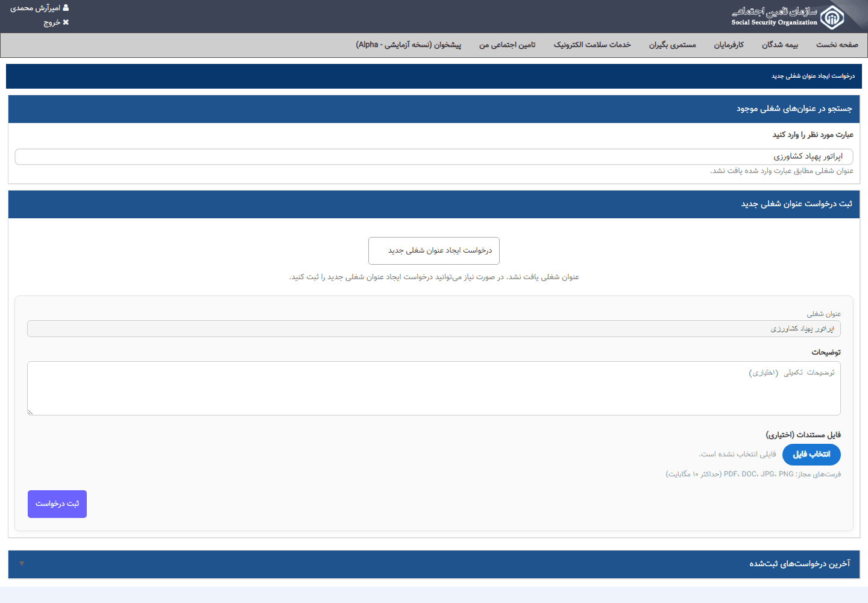This screenshot has height=603, width=868.
Task: Click the امیرآرش محمدی username link
Action: tap(35, 8)
